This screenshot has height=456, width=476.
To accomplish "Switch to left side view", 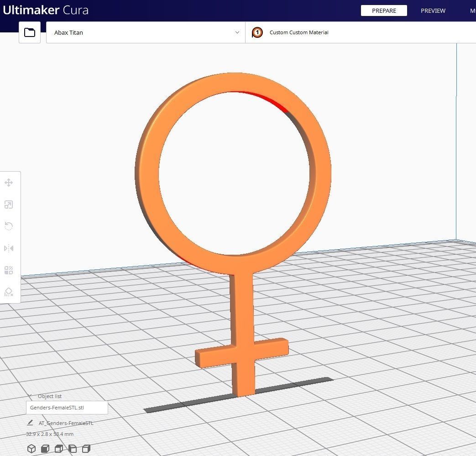I will 73,449.
